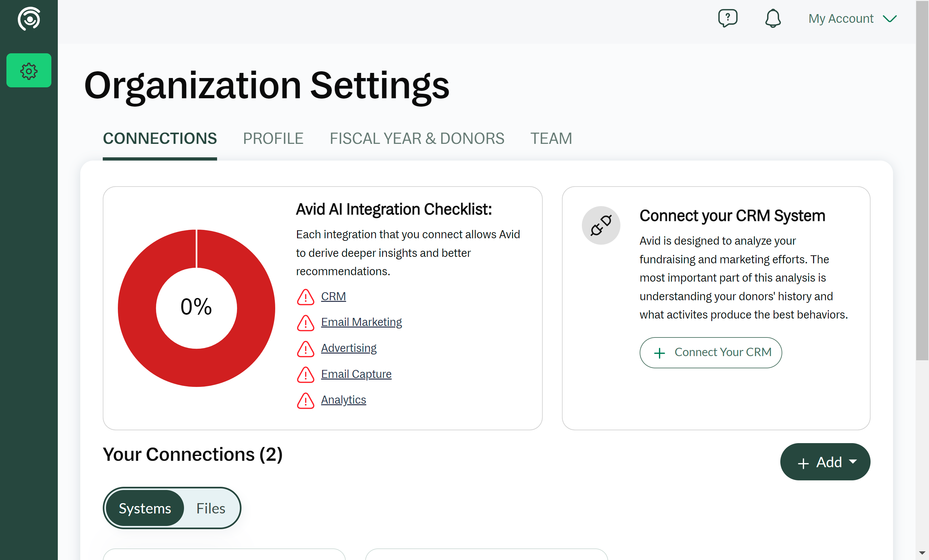Open the settings gear in the sidebar
Viewport: 929px width, 560px height.
click(29, 71)
